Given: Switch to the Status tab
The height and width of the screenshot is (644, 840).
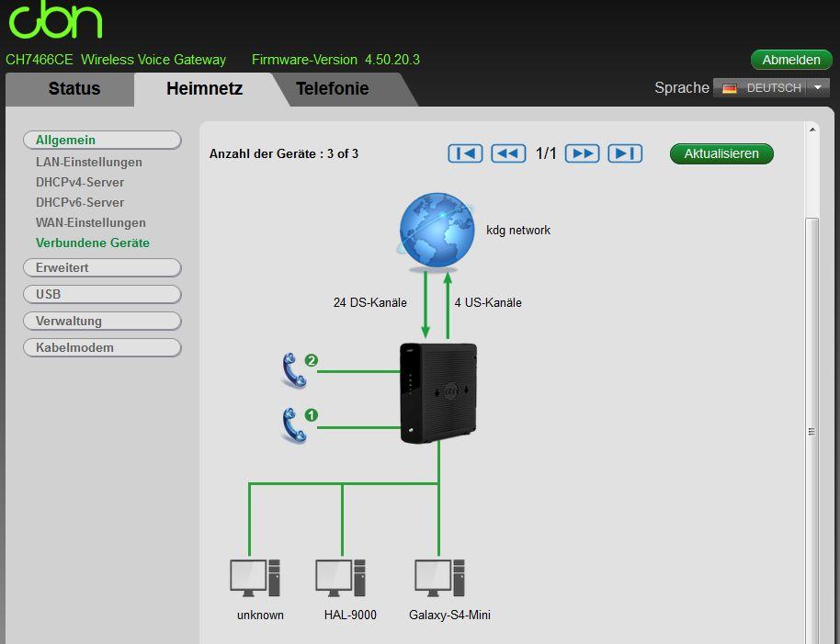Looking at the screenshot, I should pos(74,88).
